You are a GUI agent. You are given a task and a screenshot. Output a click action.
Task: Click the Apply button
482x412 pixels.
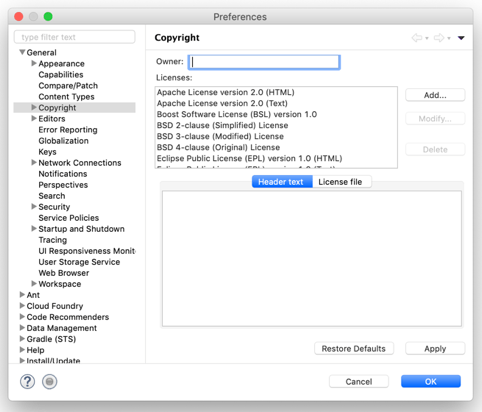pyautogui.click(x=435, y=349)
